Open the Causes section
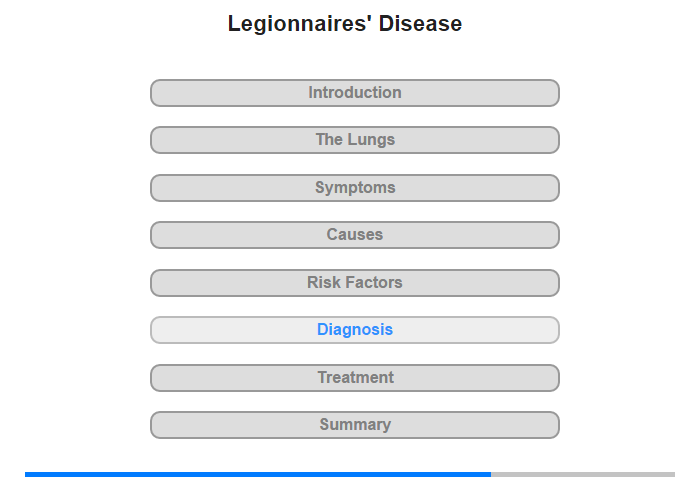This screenshot has width=700, height=480. [354, 235]
